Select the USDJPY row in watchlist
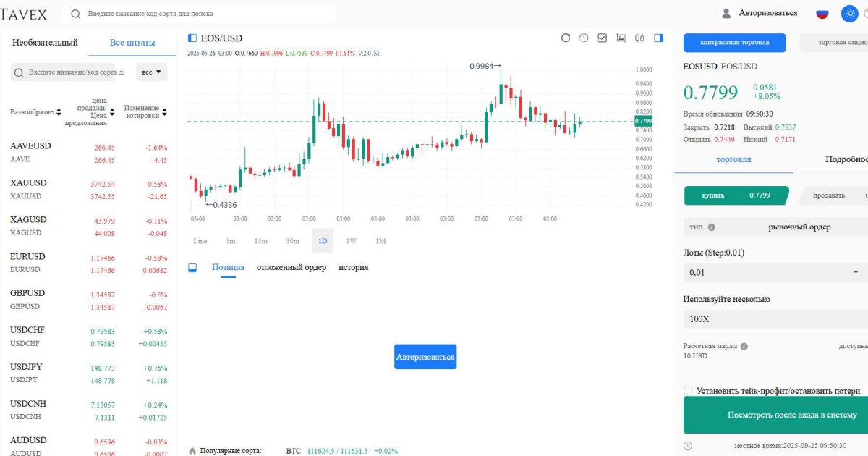The width and height of the screenshot is (868, 456). click(x=88, y=373)
